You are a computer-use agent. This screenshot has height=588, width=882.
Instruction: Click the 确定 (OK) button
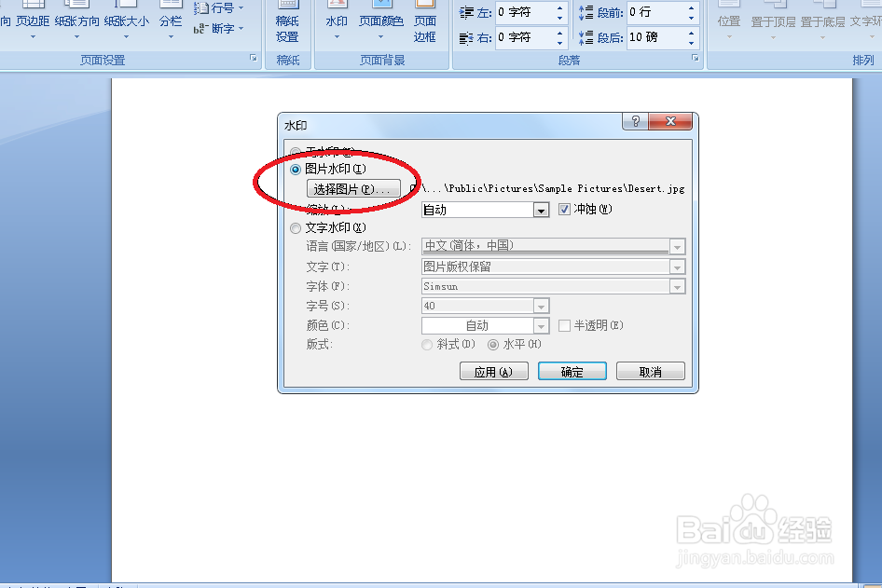572,370
